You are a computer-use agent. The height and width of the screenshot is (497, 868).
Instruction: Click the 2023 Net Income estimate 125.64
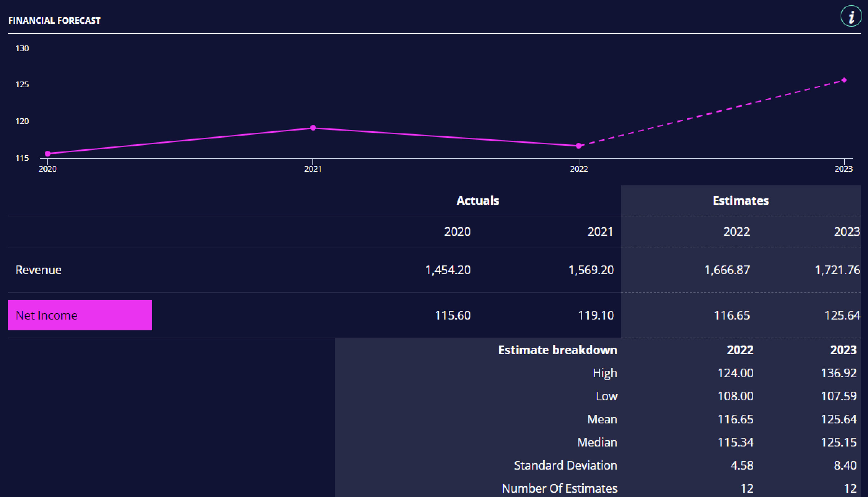(x=842, y=315)
